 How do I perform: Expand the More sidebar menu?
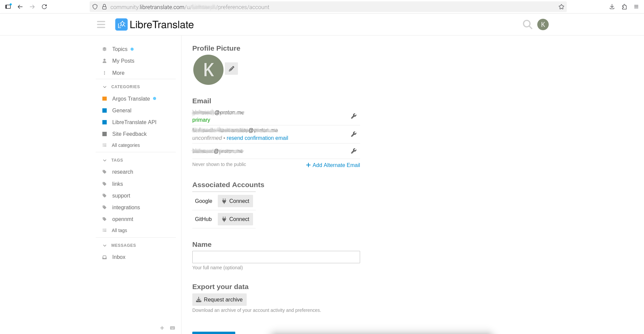coord(118,73)
